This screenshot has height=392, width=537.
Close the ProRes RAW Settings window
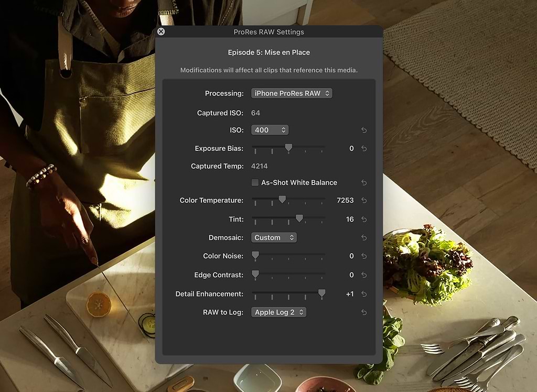161,31
